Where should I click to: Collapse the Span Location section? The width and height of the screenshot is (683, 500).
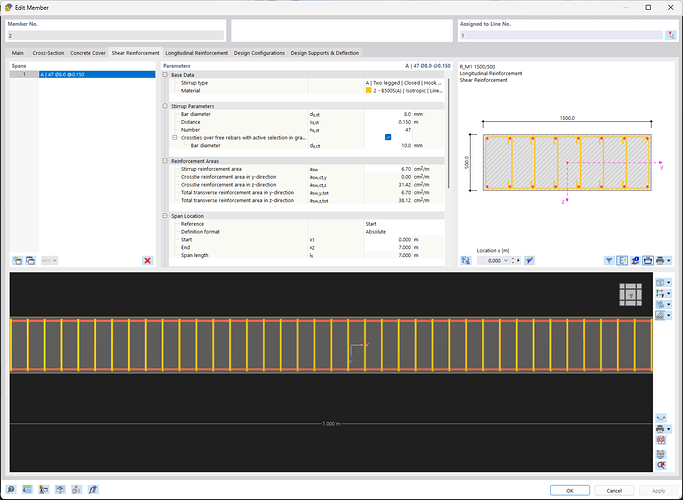pos(165,215)
